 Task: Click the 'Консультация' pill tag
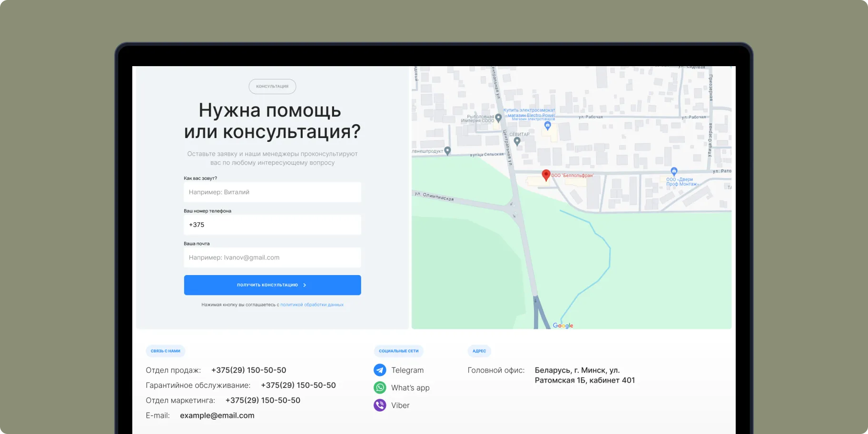pos(272,87)
